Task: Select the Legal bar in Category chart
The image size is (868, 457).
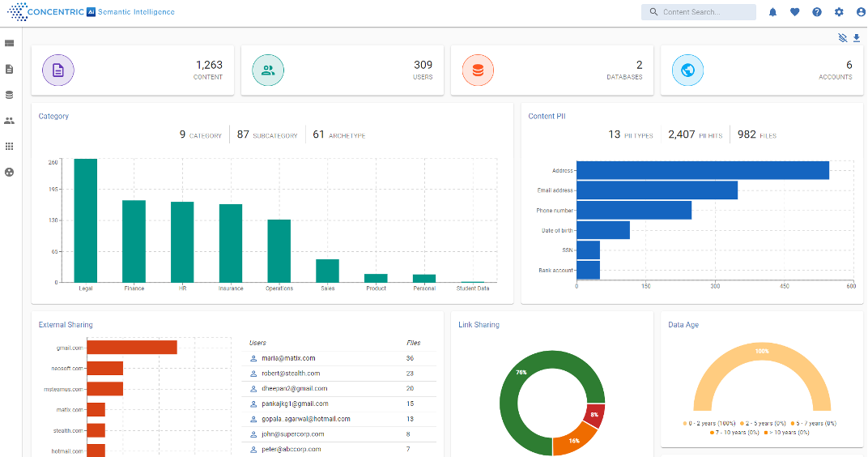Action: [86, 220]
